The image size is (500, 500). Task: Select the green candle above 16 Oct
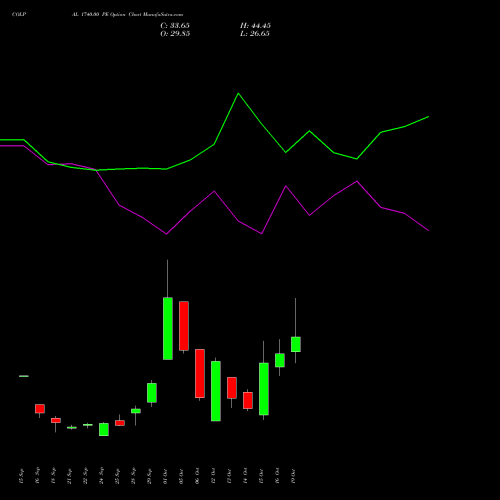pyautogui.click(x=280, y=360)
